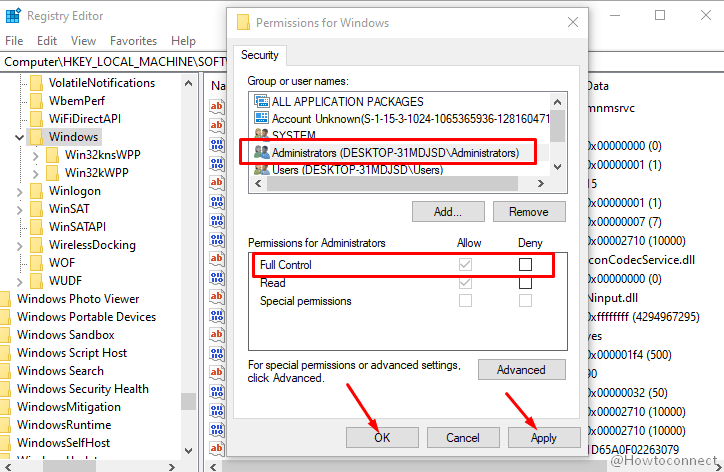Open the File menu
This screenshot has height=472, width=724.
point(14,41)
